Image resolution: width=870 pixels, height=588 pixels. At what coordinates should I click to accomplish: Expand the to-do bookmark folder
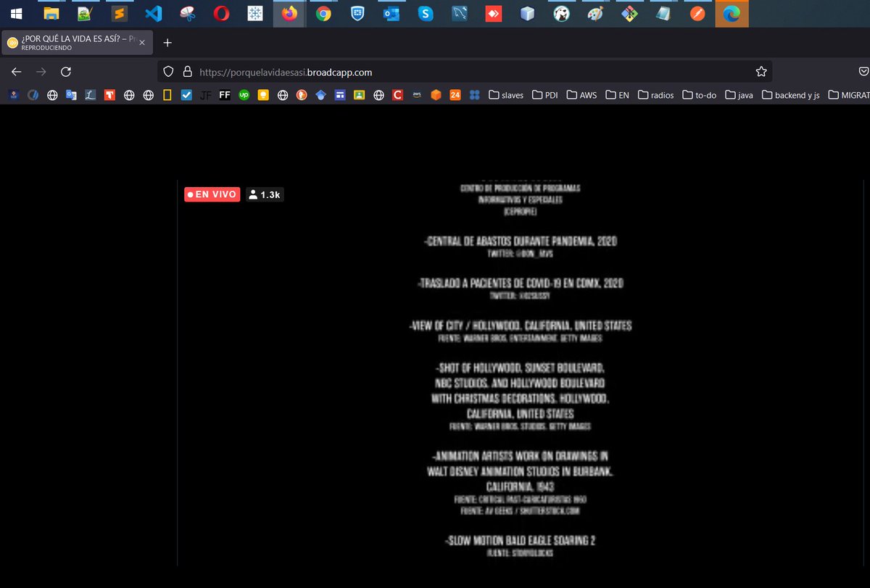[x=700, y=95]
